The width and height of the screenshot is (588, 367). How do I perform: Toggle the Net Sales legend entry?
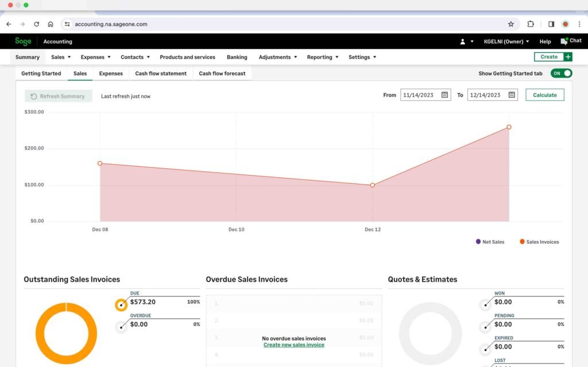[490, 242]
